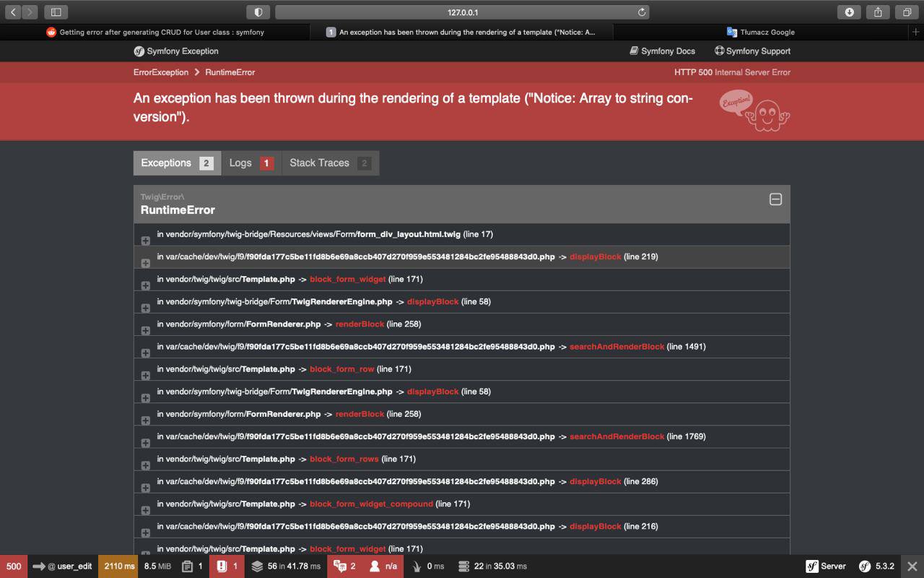
Task: Open the cache panel 56 in 41.78 ms
Action: coord(286,566)
